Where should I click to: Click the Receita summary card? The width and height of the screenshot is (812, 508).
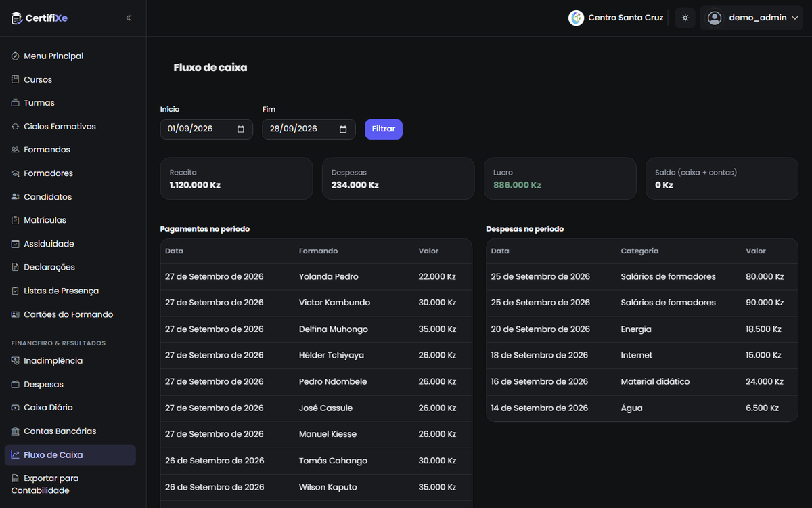tap(236, 179)
